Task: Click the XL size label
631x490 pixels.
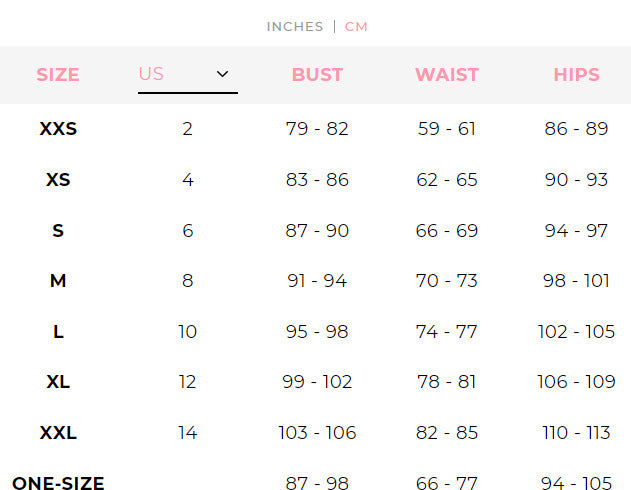Action: click(58, 382)
